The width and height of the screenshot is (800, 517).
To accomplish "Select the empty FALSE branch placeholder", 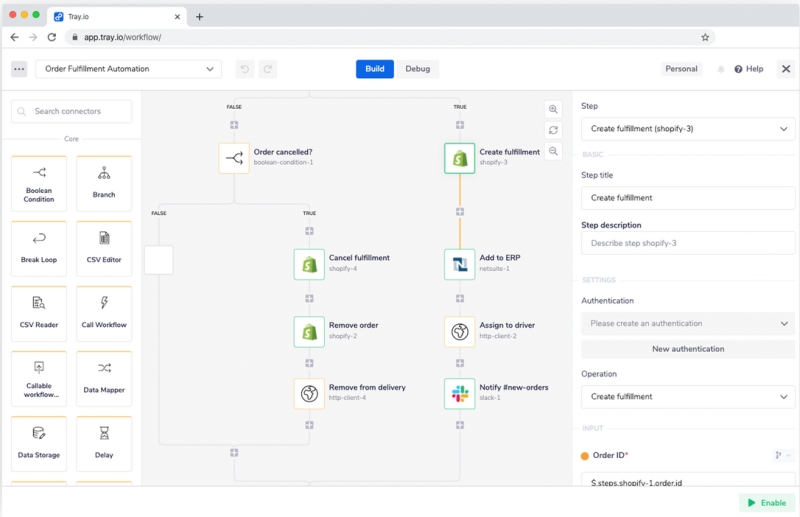I will coord(159,260).
